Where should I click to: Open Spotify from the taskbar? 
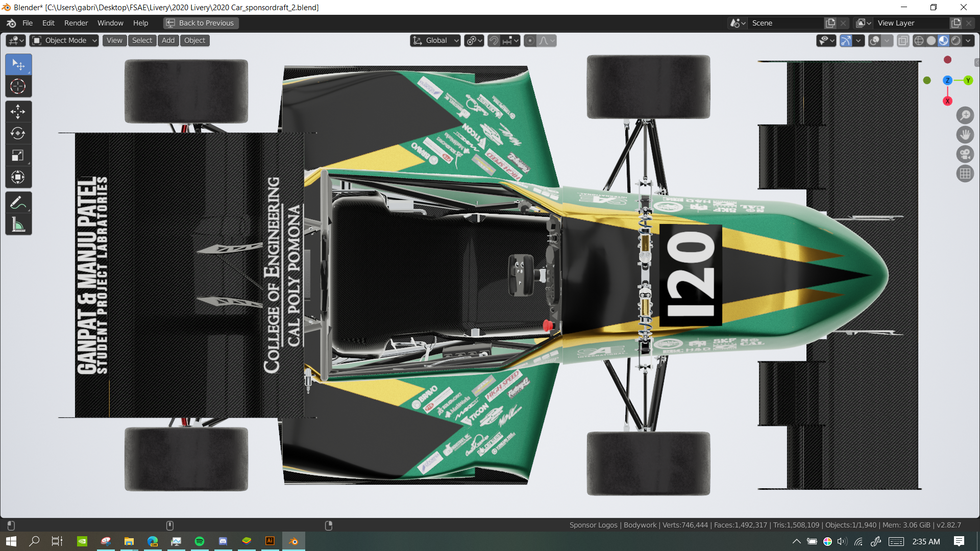tap(200, 541)
